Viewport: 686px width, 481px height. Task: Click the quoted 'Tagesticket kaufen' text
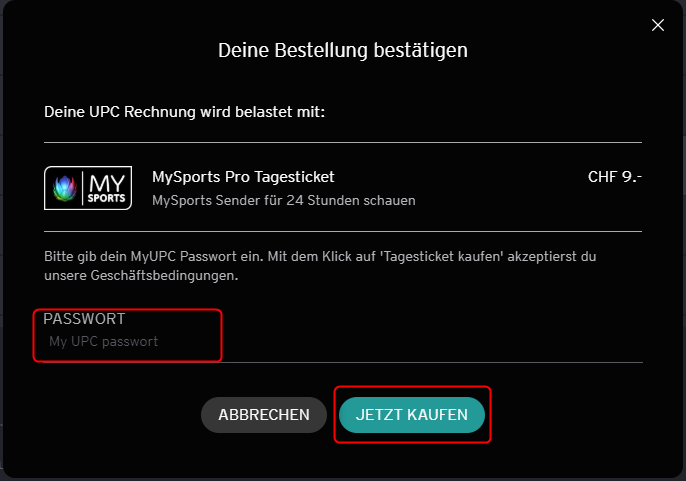(x=441, y=256)
